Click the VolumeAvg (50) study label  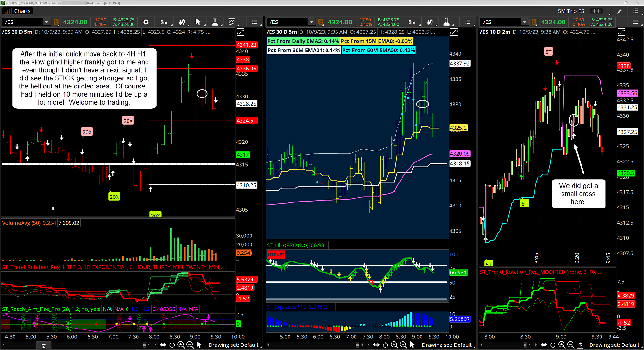(21, 223)
